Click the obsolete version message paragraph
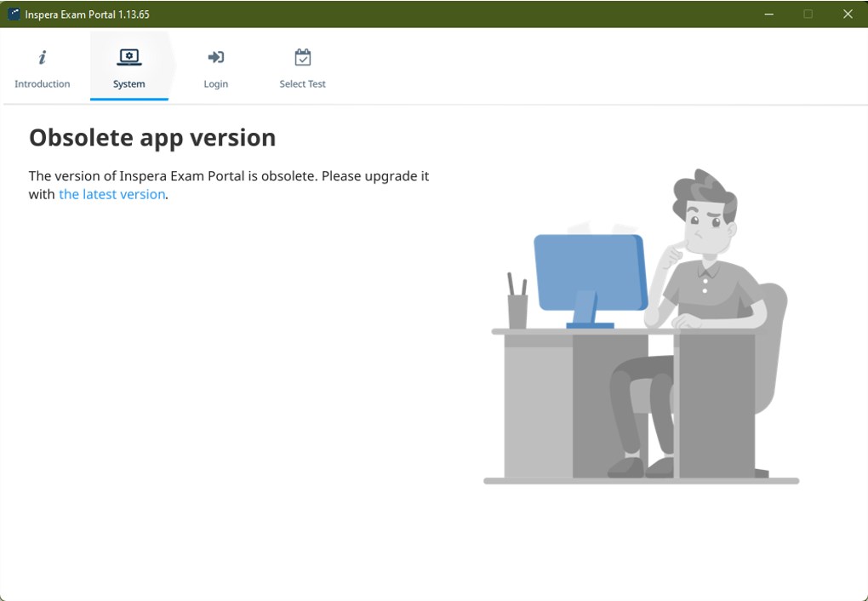Image resolution: width=868 pixels, height=601 pixels. 229,185
